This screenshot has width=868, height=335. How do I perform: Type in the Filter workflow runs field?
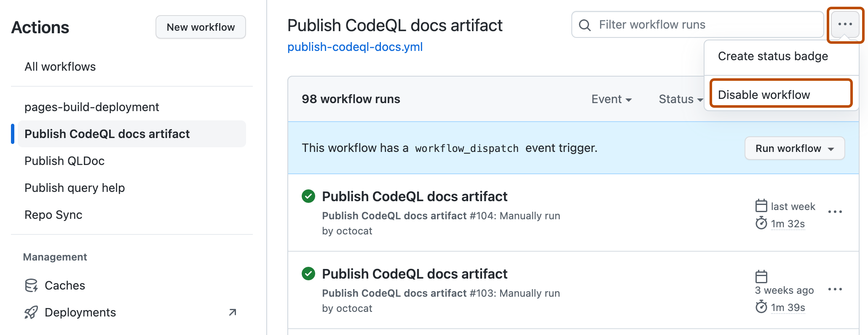click(x=704, y=25)
